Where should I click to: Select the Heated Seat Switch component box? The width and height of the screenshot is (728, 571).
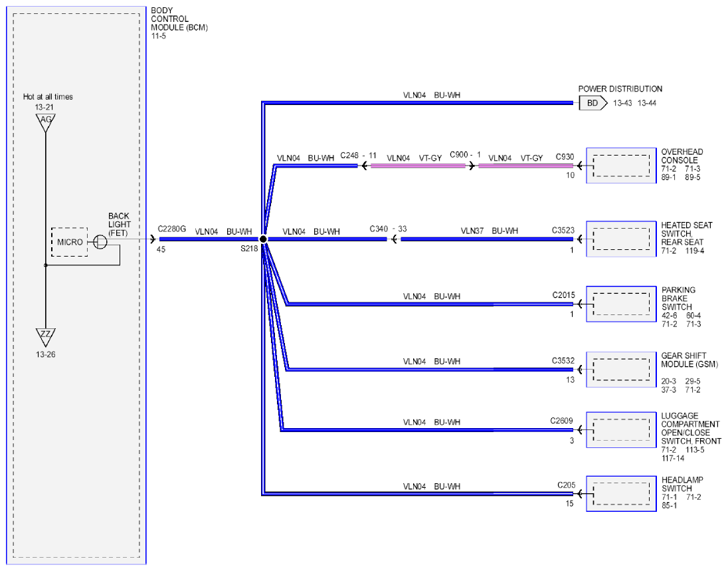click(621, 239)
